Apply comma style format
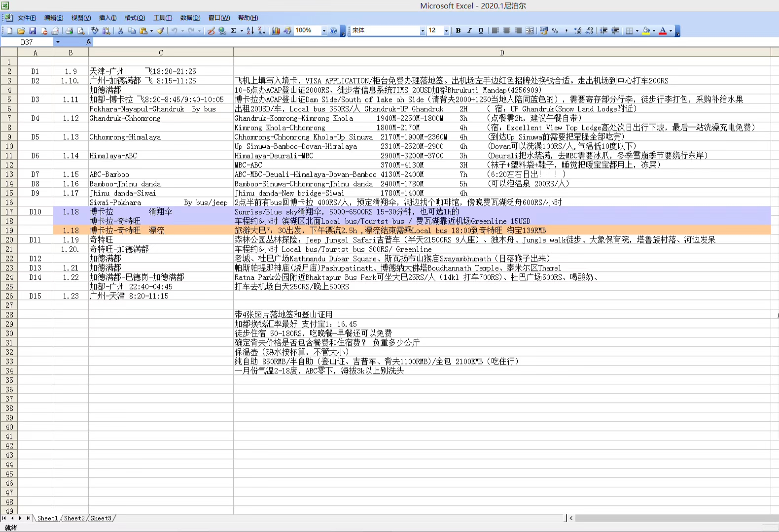Viewport: 779px width, 532px height. [567, 31]
